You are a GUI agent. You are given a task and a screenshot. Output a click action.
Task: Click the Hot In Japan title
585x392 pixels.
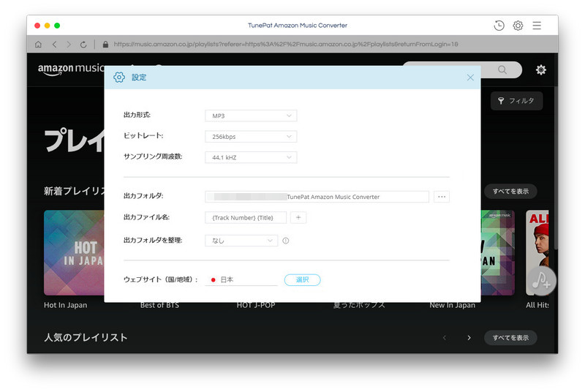pos(65,305)
